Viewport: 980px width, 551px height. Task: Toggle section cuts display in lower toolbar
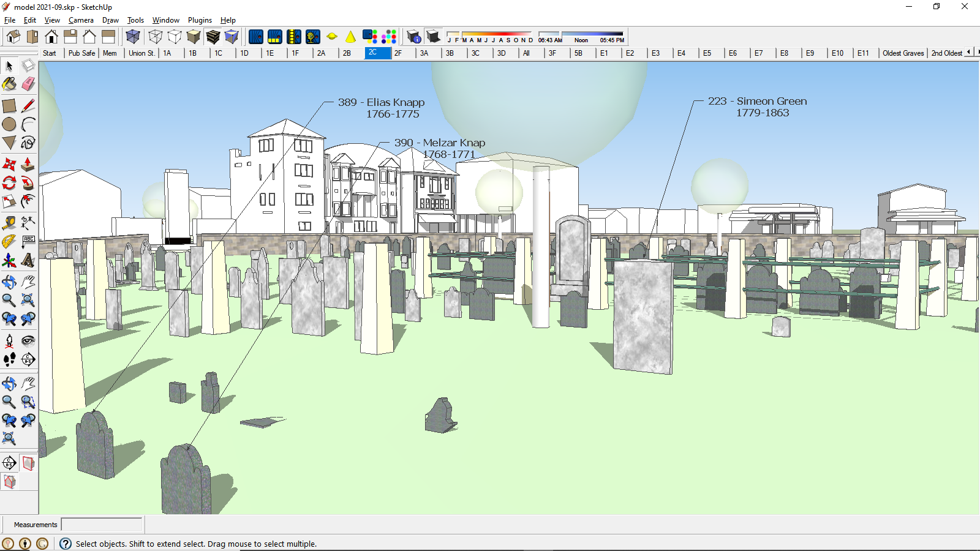click(x=10, y=481)
